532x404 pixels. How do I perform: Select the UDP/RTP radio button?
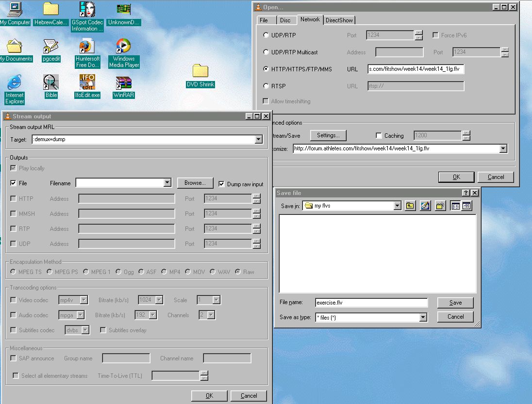click(x=266, y=35)
